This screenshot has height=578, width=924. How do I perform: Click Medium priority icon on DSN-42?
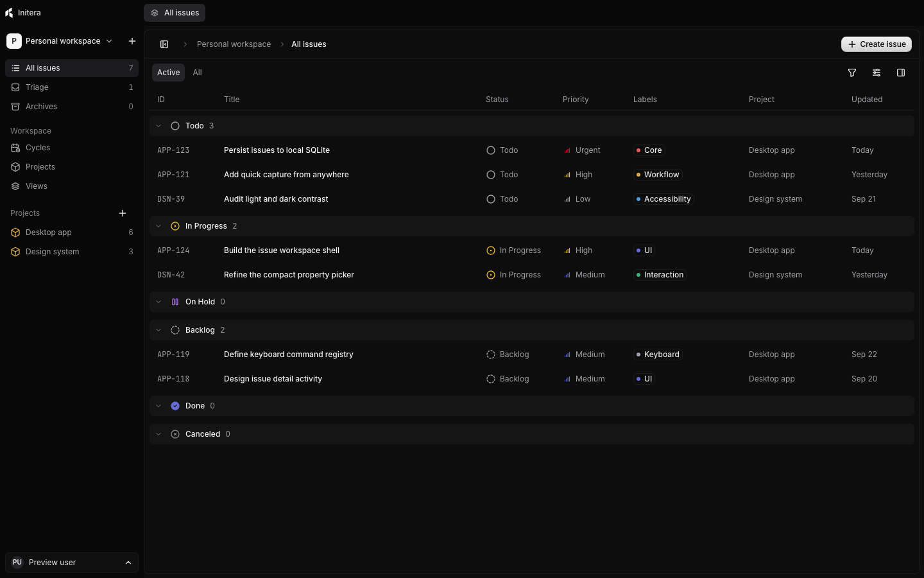[x=567, y=275]
